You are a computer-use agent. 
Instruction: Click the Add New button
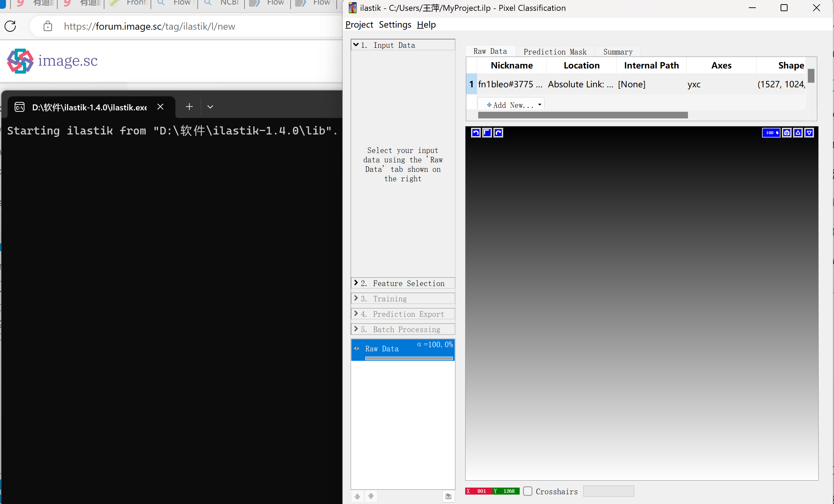point(508,105)
